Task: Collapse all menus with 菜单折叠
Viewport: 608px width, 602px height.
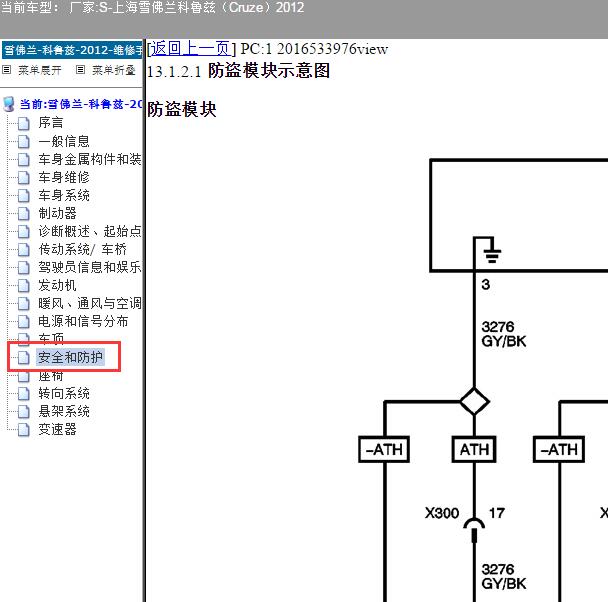Action: pos(114,70)
